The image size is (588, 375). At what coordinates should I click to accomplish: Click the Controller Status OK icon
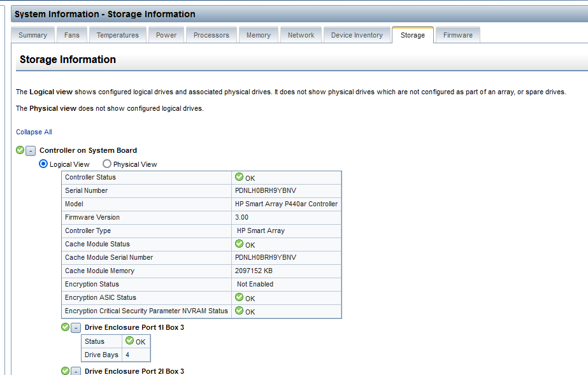click(240, 177)
